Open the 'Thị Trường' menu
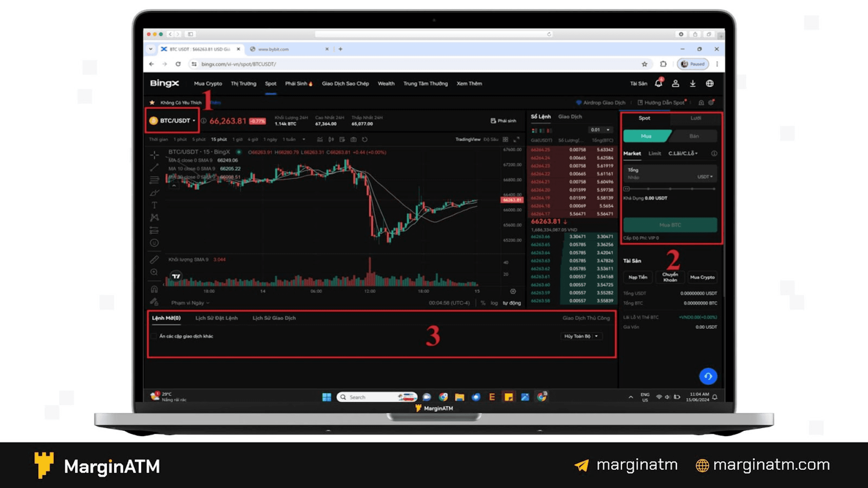 pos(243,83)
